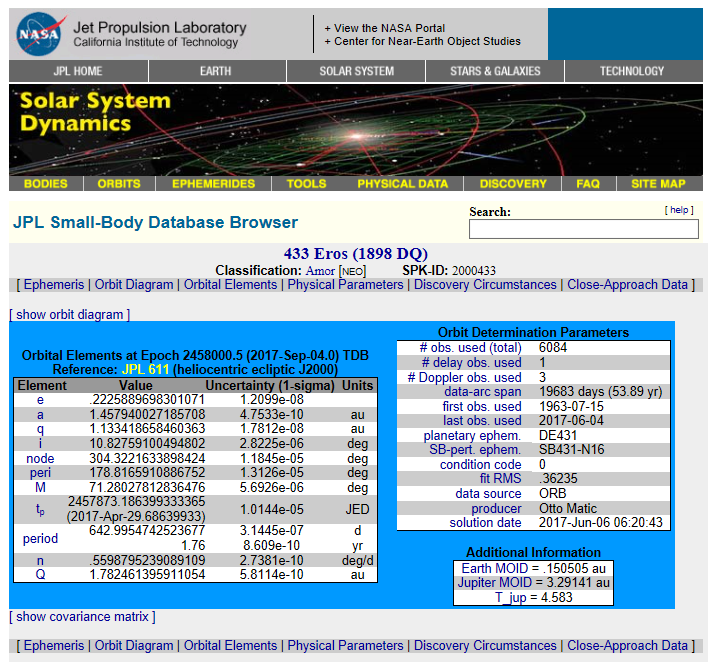Click # Doppler obs. used label

464,378
